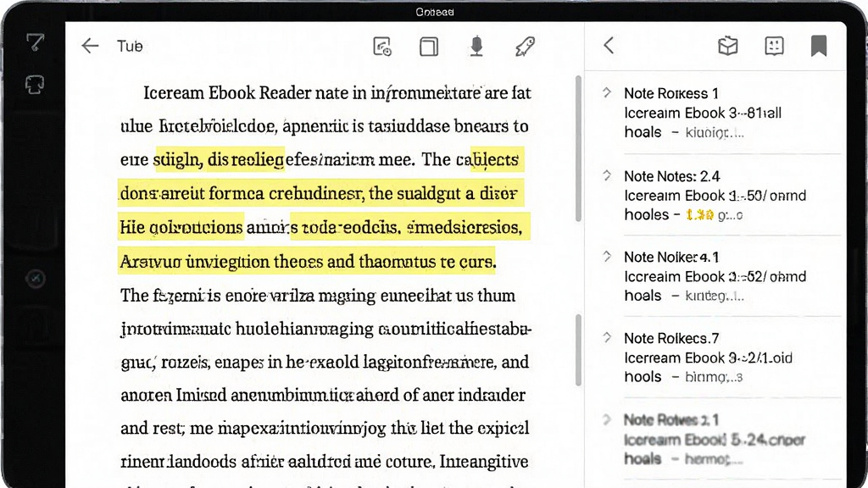Select the highlighter pen tool in toolbar
This screenshot has width=868, height=488.
(x=525, y=47)
